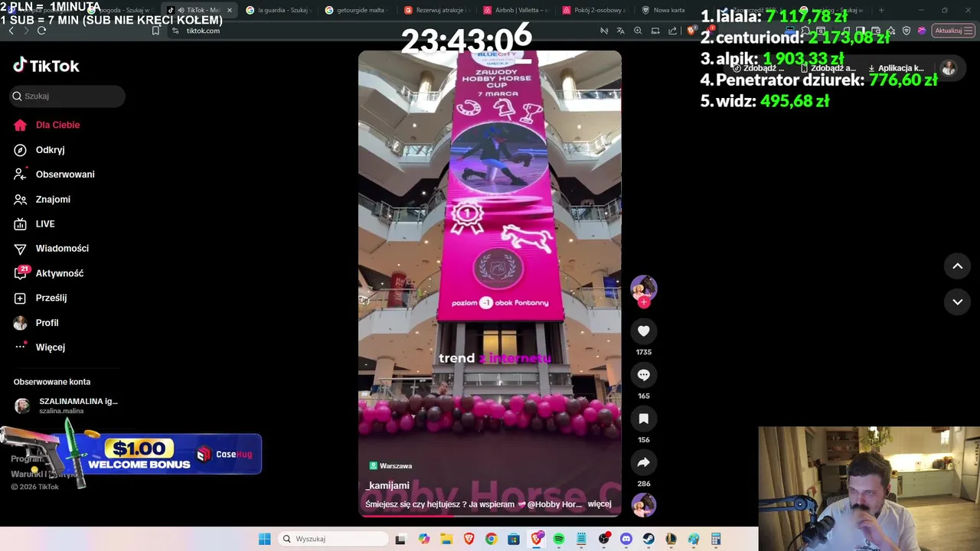Open profile avatar at top right
This screenshot has height=551, width=980.
pyautogui.click(x=949, y=68)
